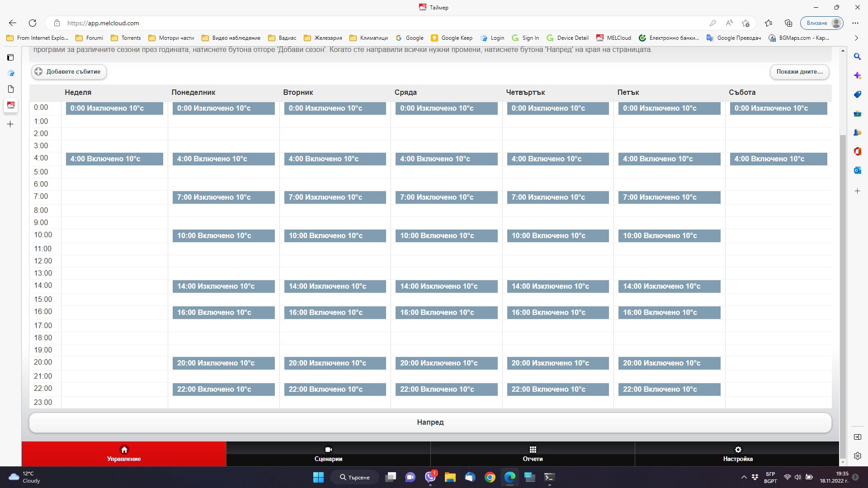Open the Outlook icon in Edge sidebar

pyautogui.click(x=857, y=170)
